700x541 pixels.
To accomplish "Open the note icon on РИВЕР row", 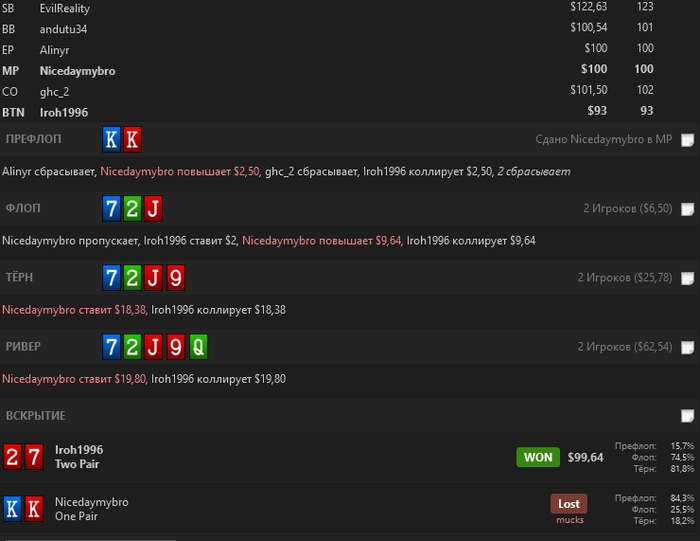I will coord(688,347).
